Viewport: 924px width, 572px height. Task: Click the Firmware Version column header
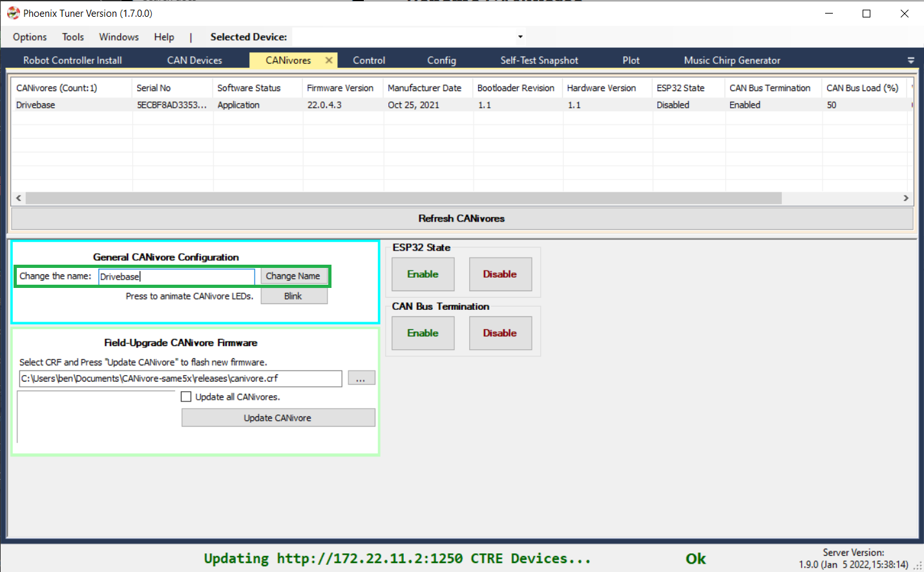click(x=343, y=88)
